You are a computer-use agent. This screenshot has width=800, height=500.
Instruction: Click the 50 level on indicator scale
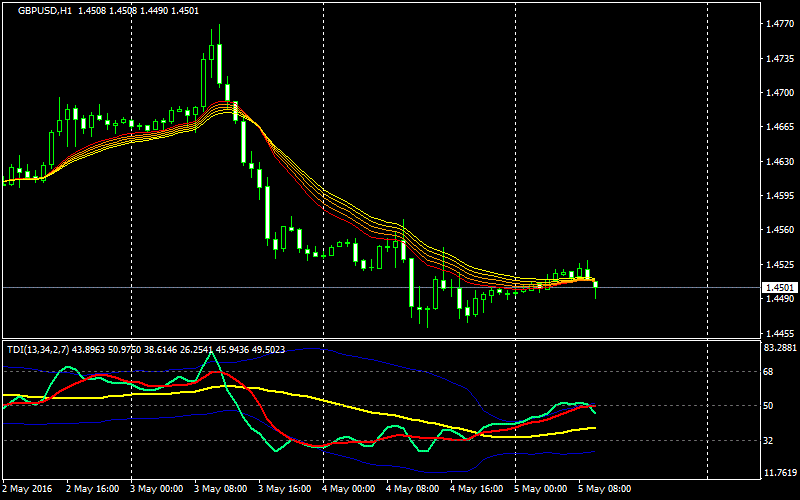coord(768,406)
